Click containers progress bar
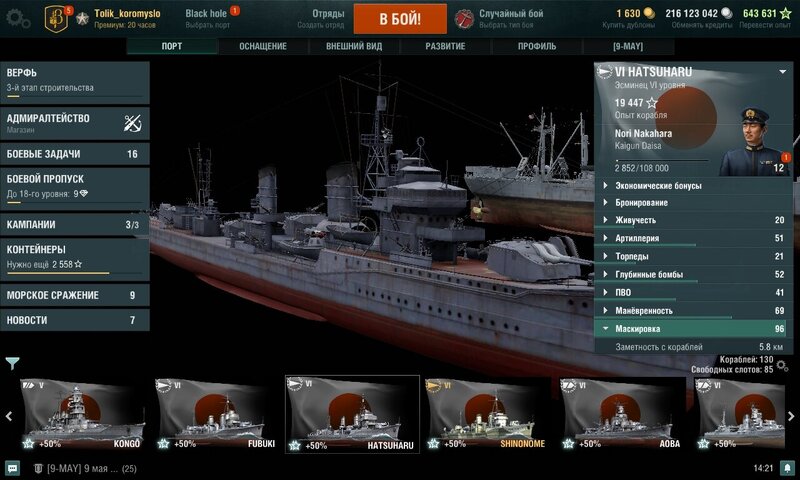The height and width of the screenshot is (480, 800). 75,273
